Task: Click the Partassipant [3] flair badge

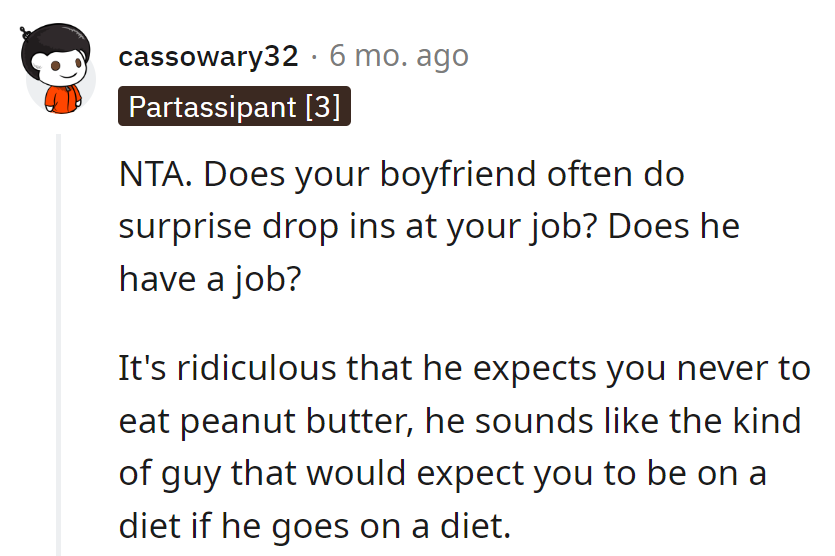Action: [235, 107]
